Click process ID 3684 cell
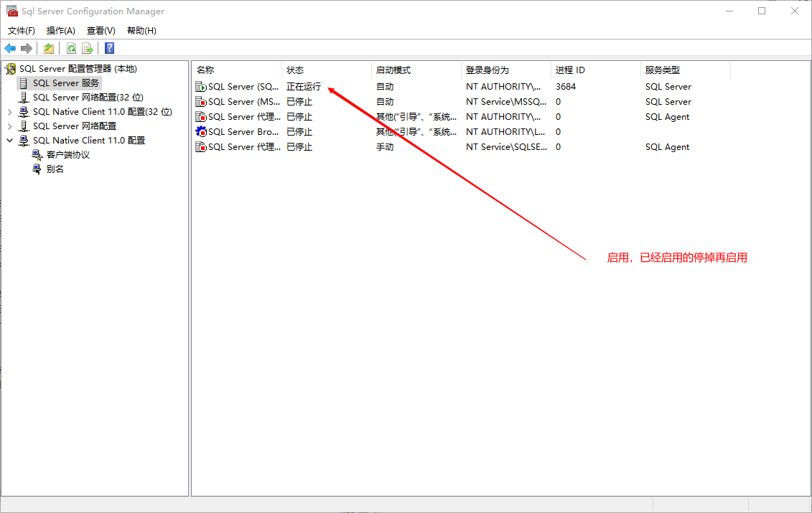This screenshot has width=812, height=513. click(x=566, y=87)
